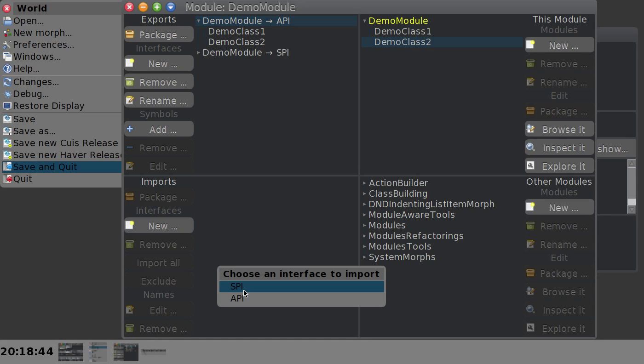Click the Browse it icon under This Module
This screenshot has height=364, width=644.
[x=530, y=129]
